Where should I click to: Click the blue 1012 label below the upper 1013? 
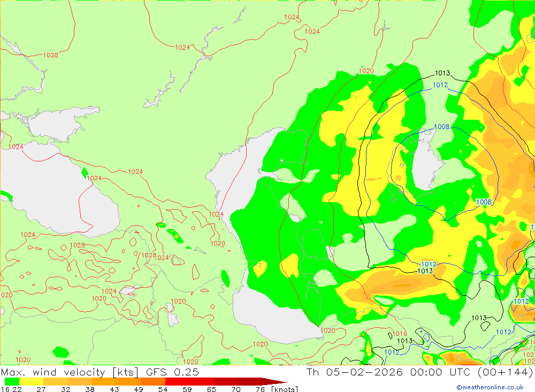pos(440,85)
